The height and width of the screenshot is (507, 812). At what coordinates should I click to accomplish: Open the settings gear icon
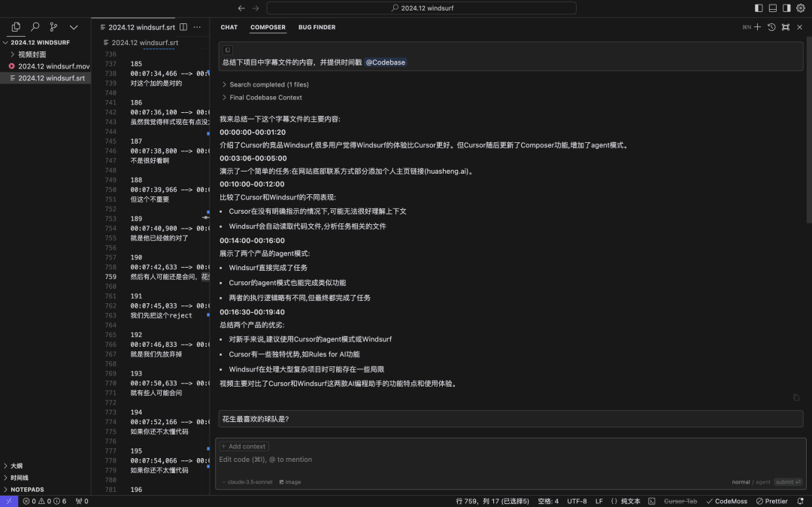click(x=800, y=8)
